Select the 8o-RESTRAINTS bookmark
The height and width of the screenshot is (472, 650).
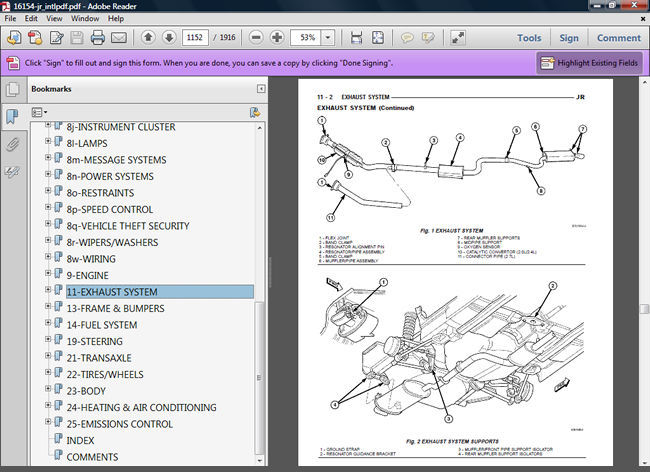pos(100,193)
